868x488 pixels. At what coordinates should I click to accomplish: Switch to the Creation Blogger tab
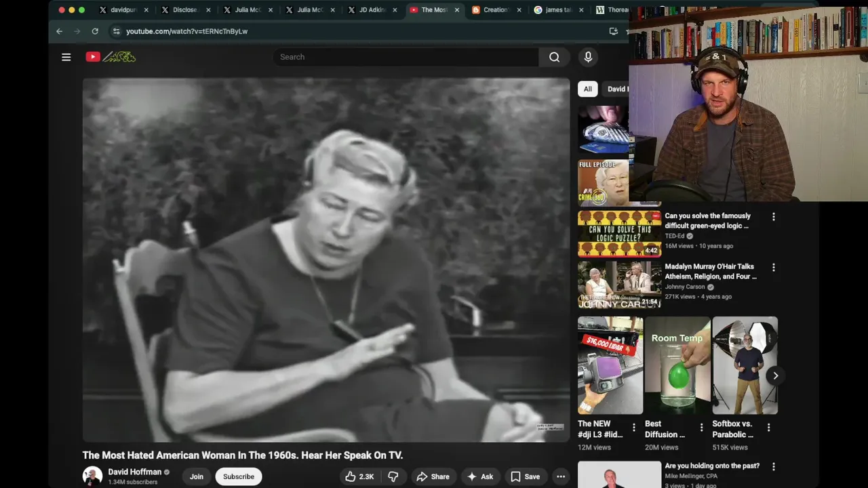(x=496, y=10)
